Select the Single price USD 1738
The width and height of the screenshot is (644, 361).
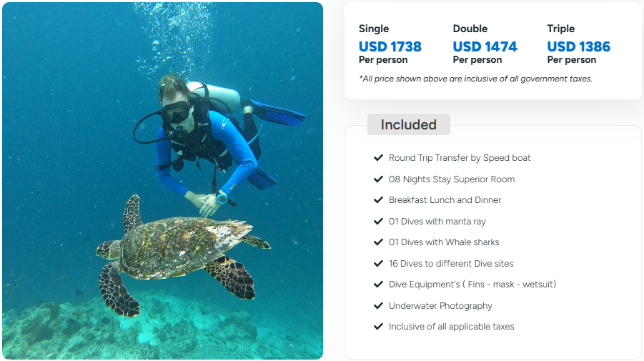pyautogui.click(x=390, y=47)
